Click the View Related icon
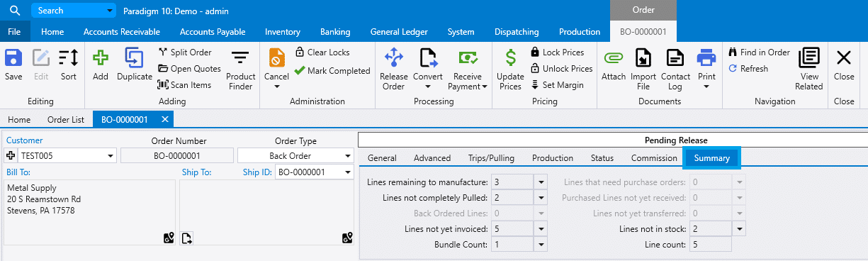 click(x=808, y=58)
